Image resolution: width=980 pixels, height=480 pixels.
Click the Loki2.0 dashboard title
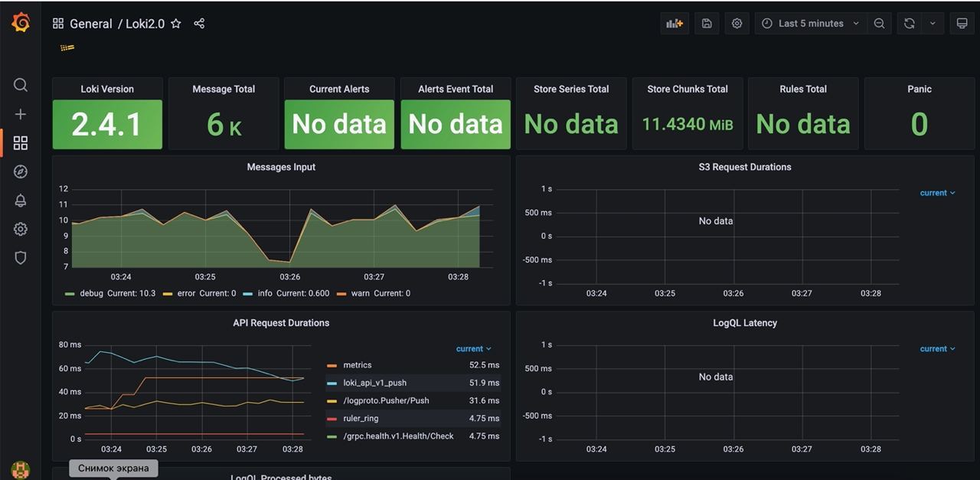(145, 24)
